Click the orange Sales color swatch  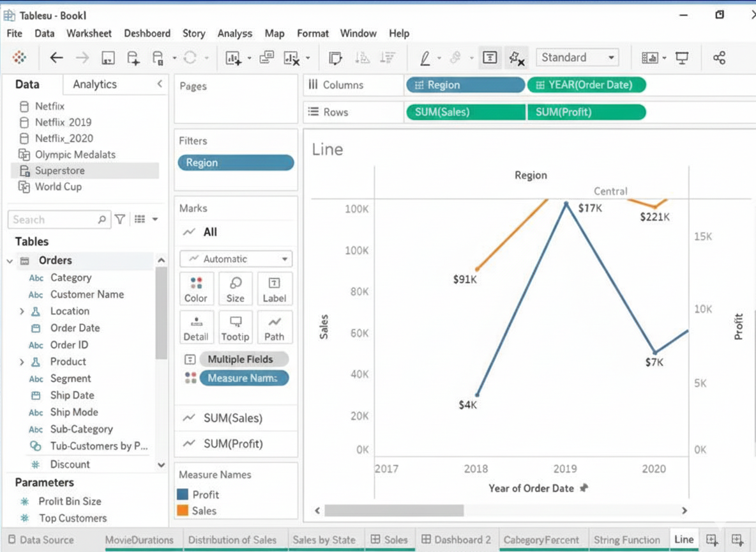point(183,510)
